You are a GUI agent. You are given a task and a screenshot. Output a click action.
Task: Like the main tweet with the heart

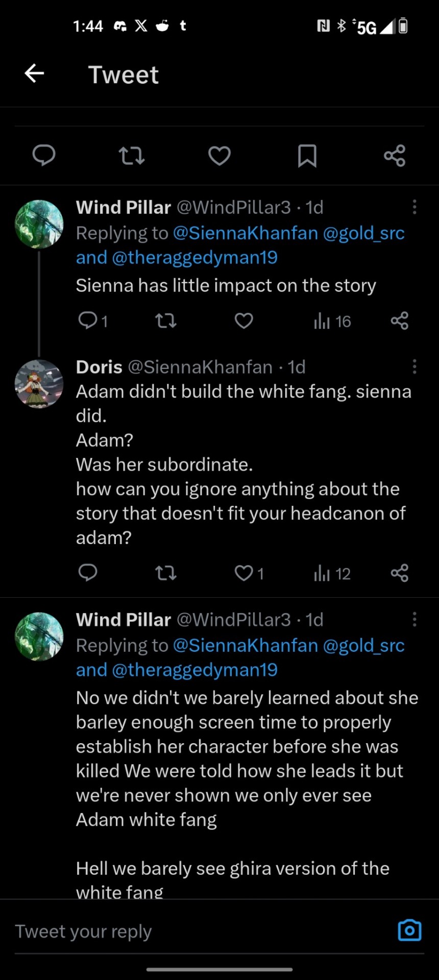click(x=219, y=155)
